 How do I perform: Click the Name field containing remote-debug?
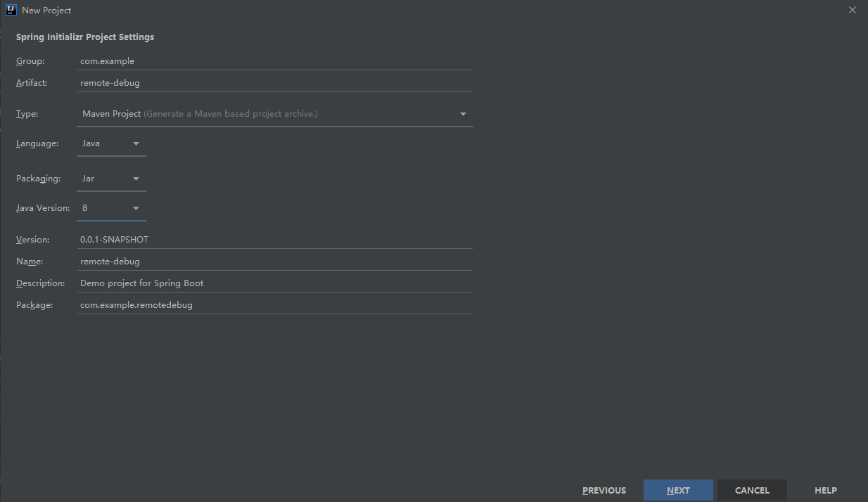click(x=275, y=262)
